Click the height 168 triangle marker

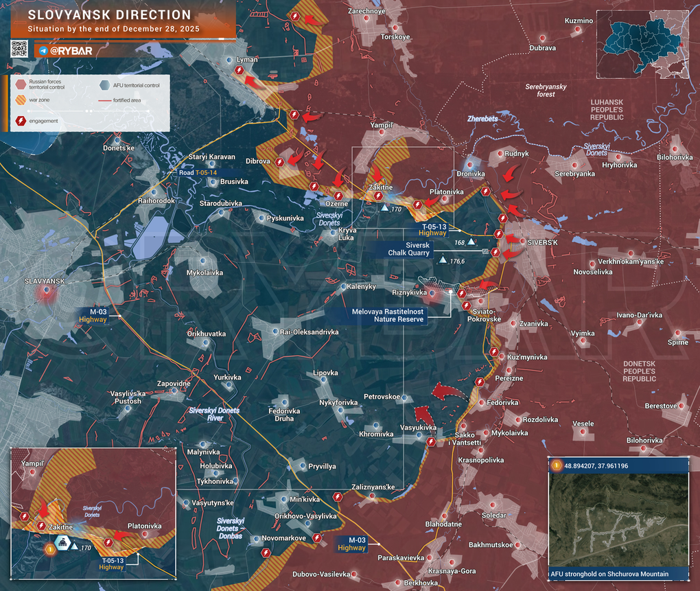(x=471, y=242)
